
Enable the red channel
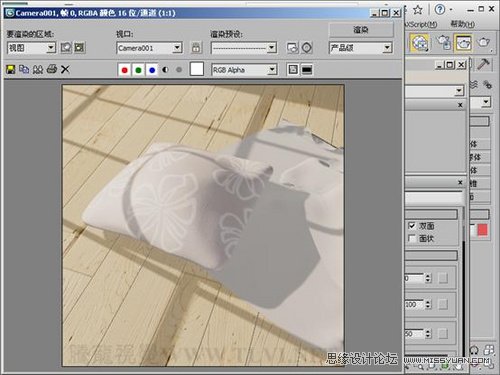[125, 70]
